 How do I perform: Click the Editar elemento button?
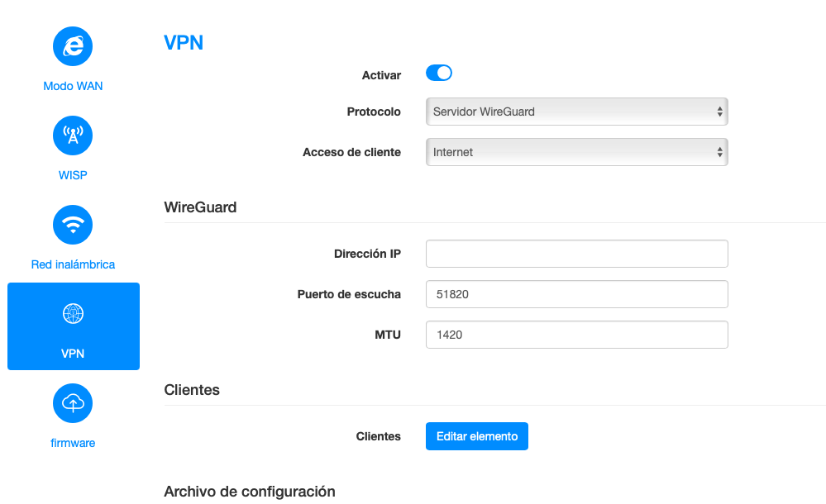coord(476,436)
